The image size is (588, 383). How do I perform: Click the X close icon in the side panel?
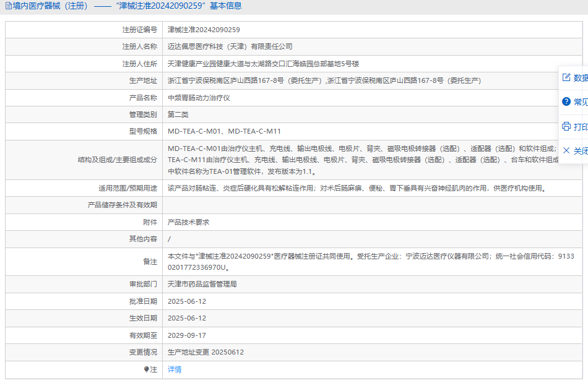pos(566,150)
